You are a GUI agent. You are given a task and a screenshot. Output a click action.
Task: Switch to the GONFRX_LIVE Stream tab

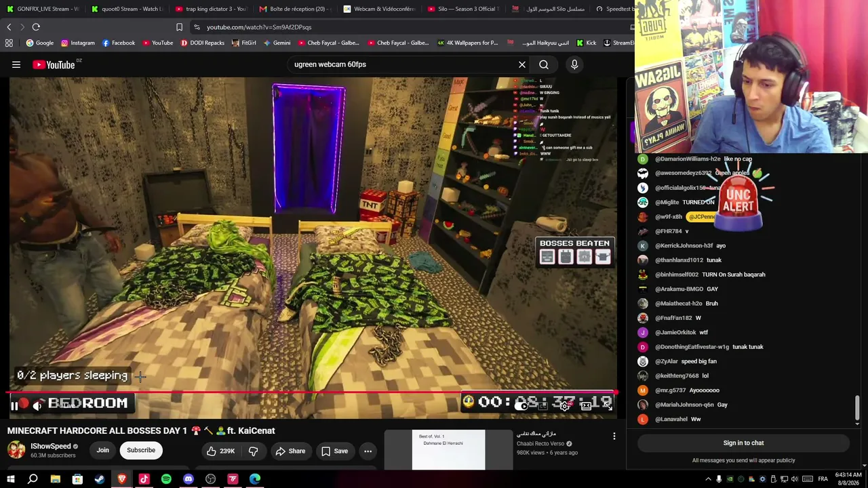(x=43, y=9)
